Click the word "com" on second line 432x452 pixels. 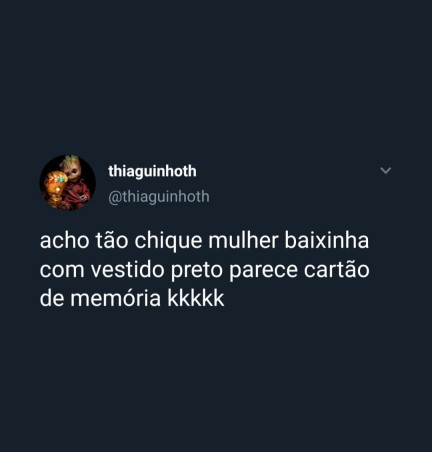tap(62, 271)
